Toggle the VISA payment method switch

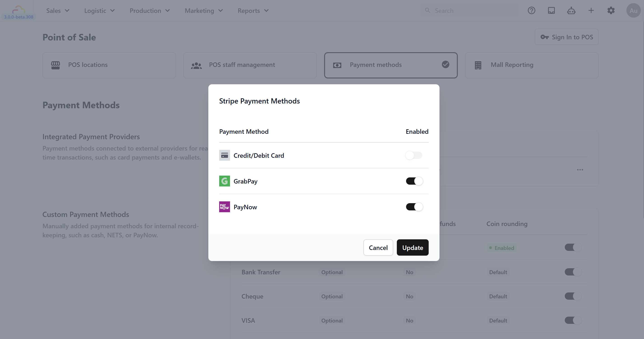tap(573, 320)
